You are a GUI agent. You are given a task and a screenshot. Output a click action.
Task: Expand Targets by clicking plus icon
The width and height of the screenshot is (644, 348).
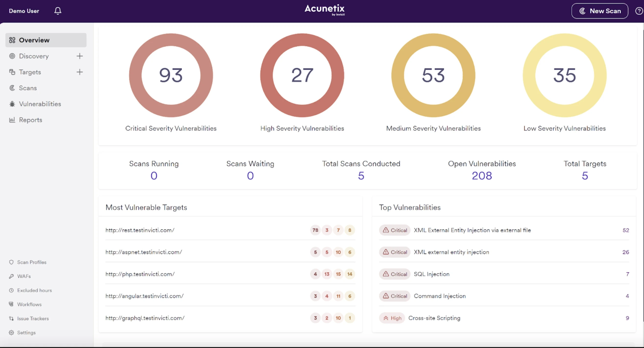(80, 72)
